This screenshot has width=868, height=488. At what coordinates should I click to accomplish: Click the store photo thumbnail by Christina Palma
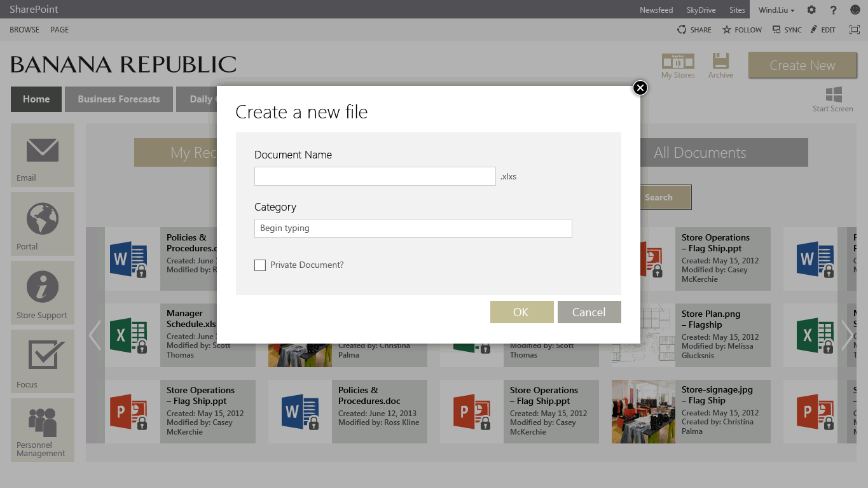coord(300,355)
